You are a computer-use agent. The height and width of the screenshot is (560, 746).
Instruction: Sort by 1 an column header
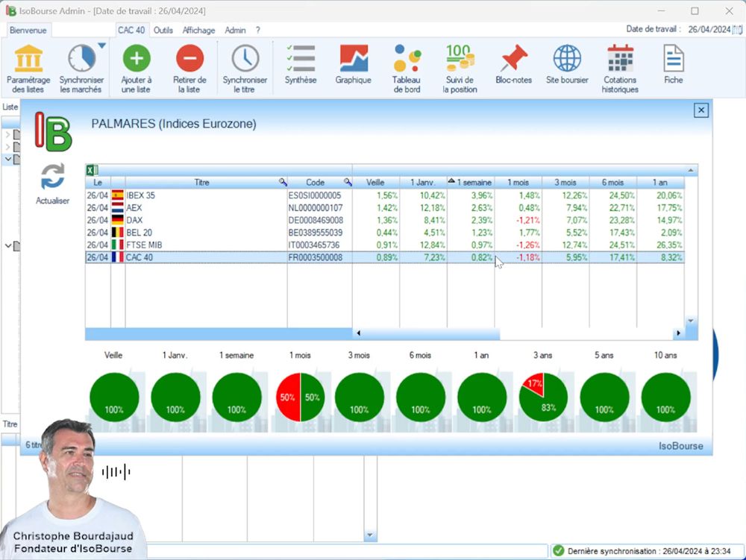pyautogui.click(x=660, y=182)
